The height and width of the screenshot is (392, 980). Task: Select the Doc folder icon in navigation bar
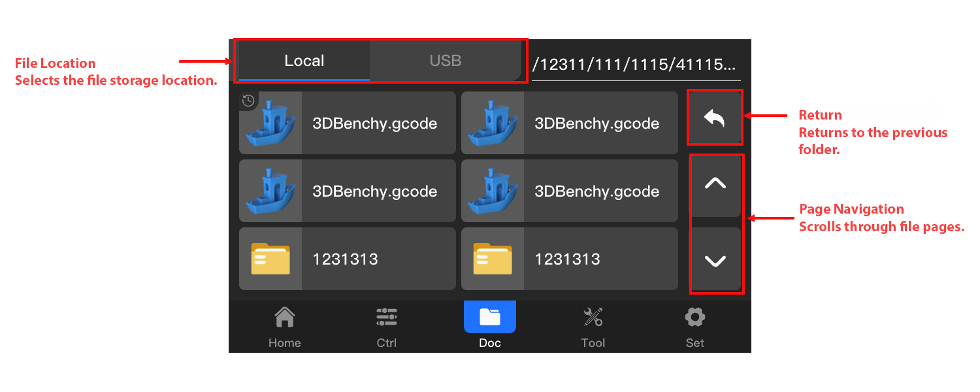coord(489,318)
